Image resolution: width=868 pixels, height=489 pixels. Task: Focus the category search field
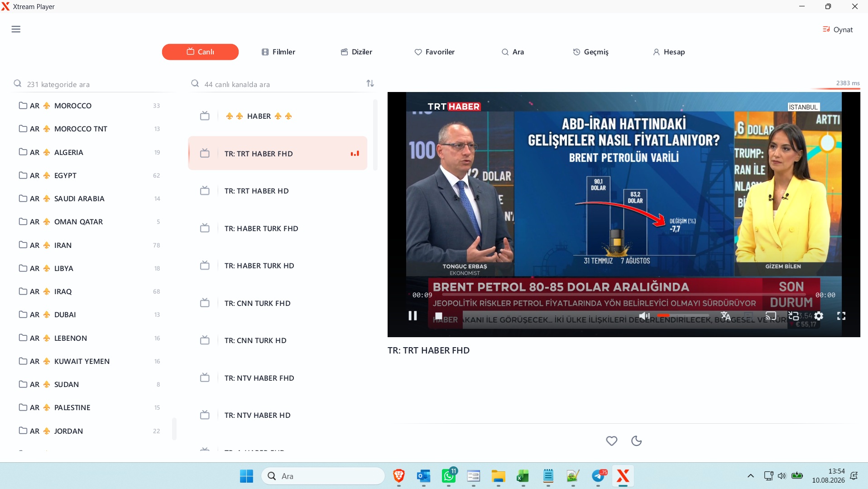(93, 84)
